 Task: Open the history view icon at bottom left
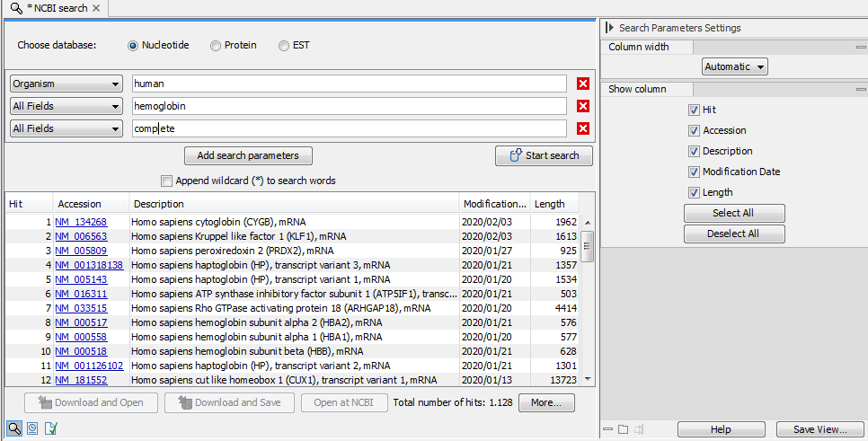tap(32, 428)
